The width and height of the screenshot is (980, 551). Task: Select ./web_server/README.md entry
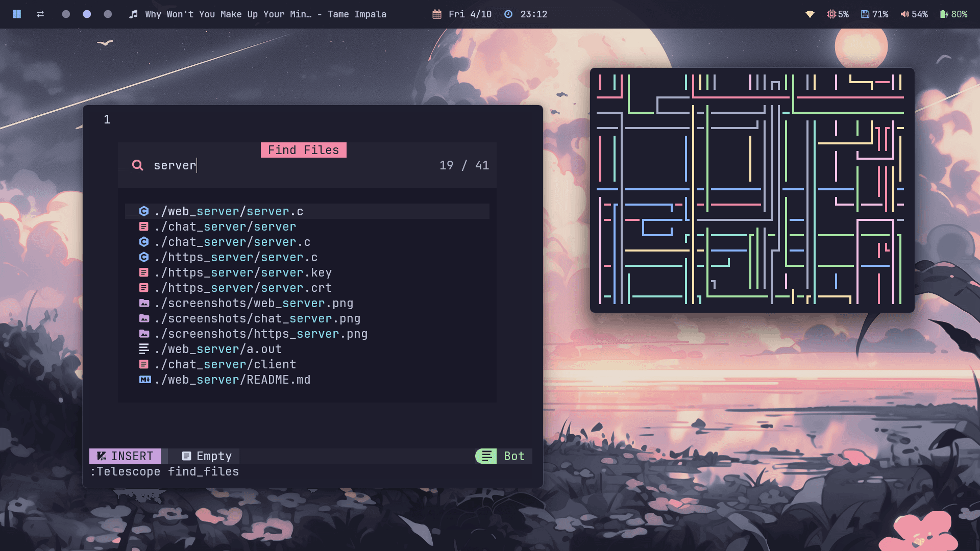tap(233, 380)
